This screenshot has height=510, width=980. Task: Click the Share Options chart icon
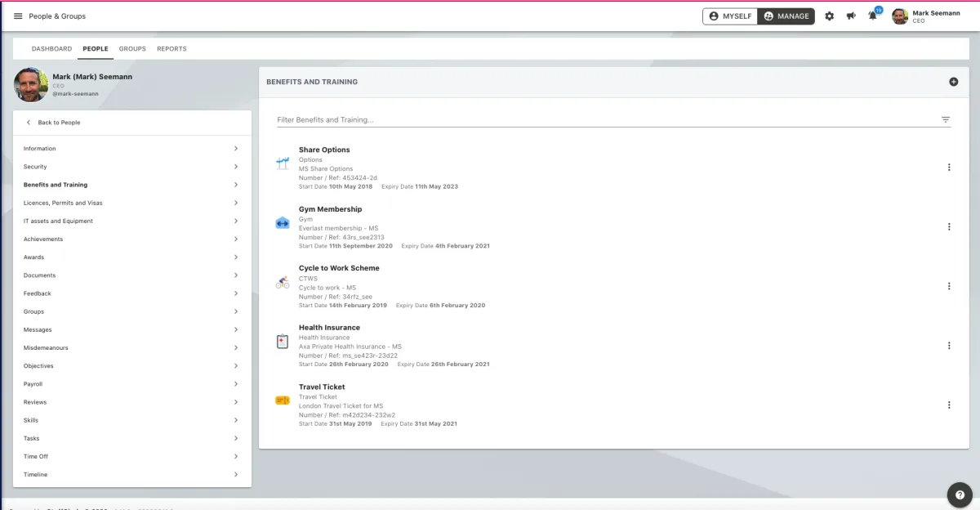(x=283, y=163)
